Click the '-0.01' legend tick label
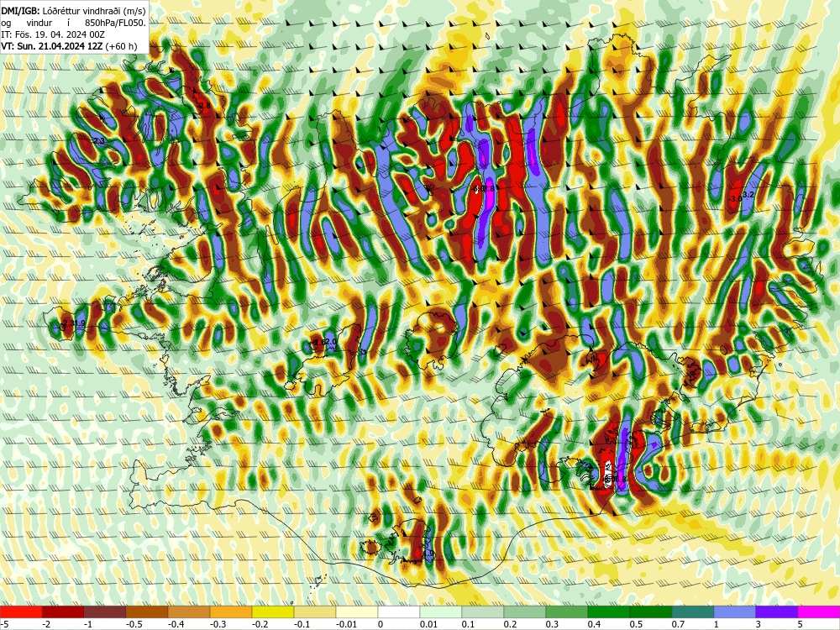Image resolution: width=840 pixels, height=630 pixels. coord(345,624)
